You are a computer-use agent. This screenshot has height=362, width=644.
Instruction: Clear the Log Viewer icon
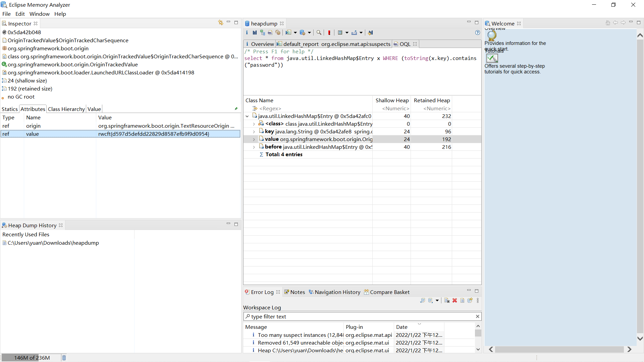pos(447,300)
